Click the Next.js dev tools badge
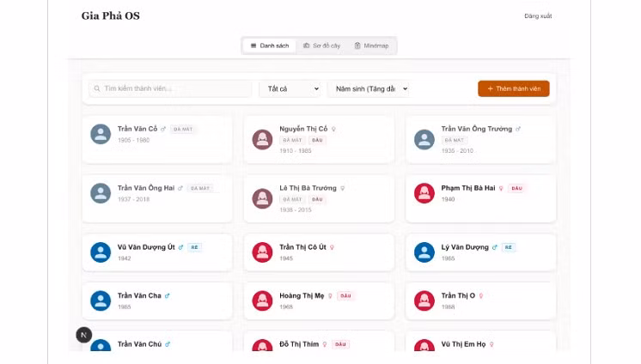 83,335
